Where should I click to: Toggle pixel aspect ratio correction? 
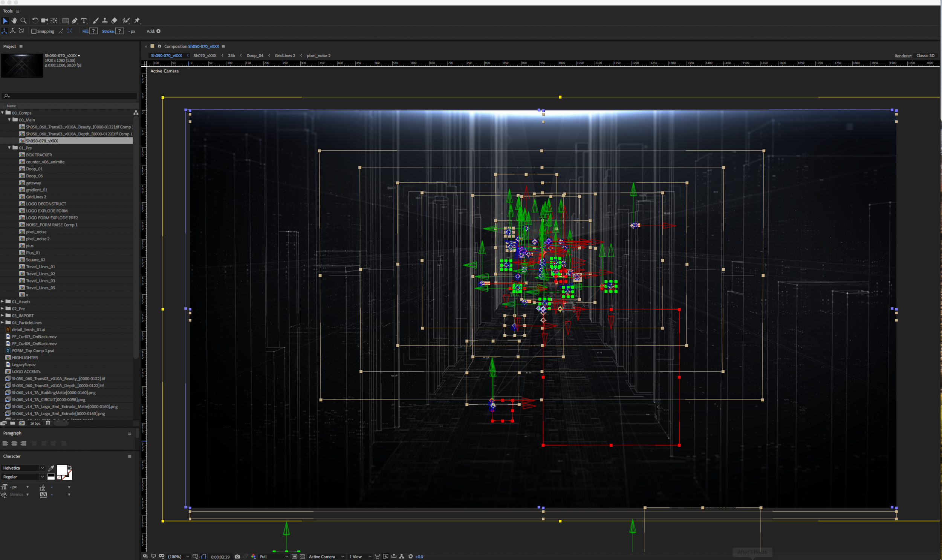tap(377, 557)
